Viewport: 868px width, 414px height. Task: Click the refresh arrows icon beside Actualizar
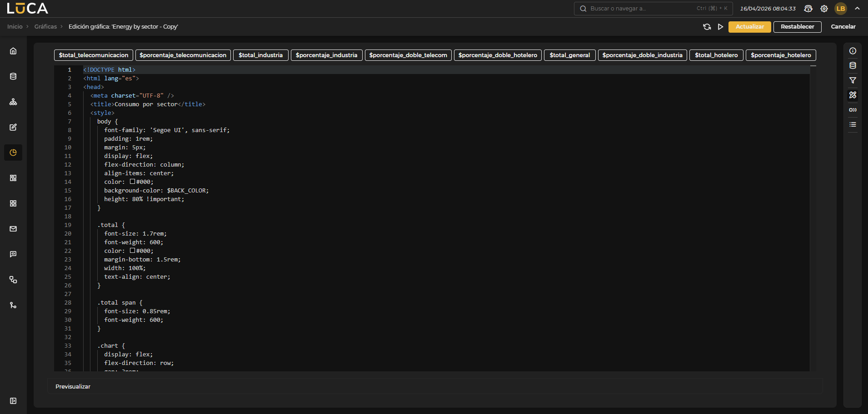[x=707, y=27]
